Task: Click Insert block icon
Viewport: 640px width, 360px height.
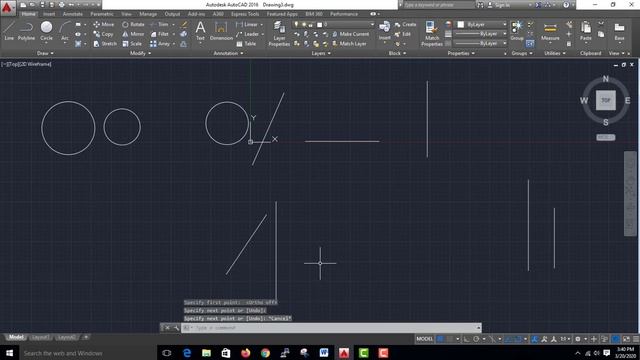Action: (384, 31)
